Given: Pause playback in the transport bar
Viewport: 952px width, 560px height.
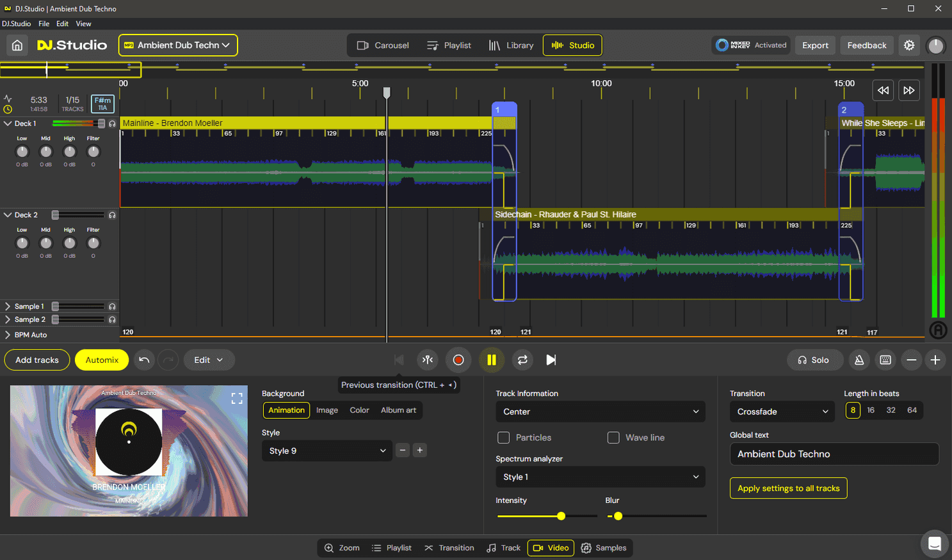Looking at the screenshot, I should [x=492, y=360].
